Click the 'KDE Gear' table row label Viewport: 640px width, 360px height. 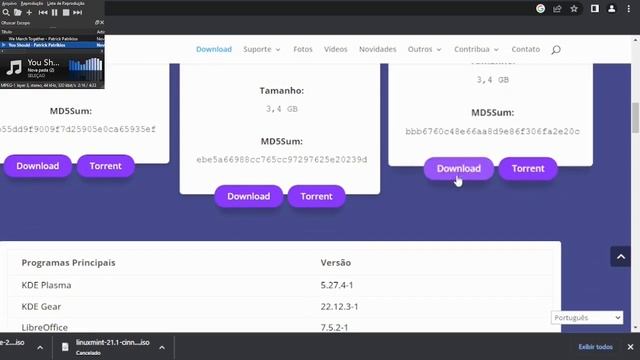41,307
